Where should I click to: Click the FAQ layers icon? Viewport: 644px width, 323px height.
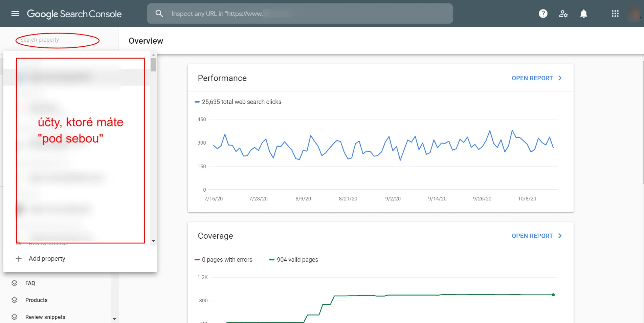(14, 283)
